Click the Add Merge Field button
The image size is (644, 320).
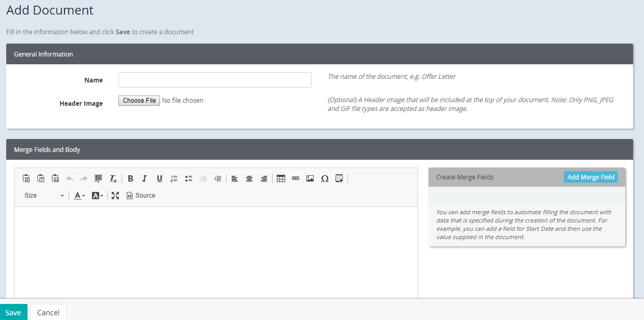click(x=591, y=177)
